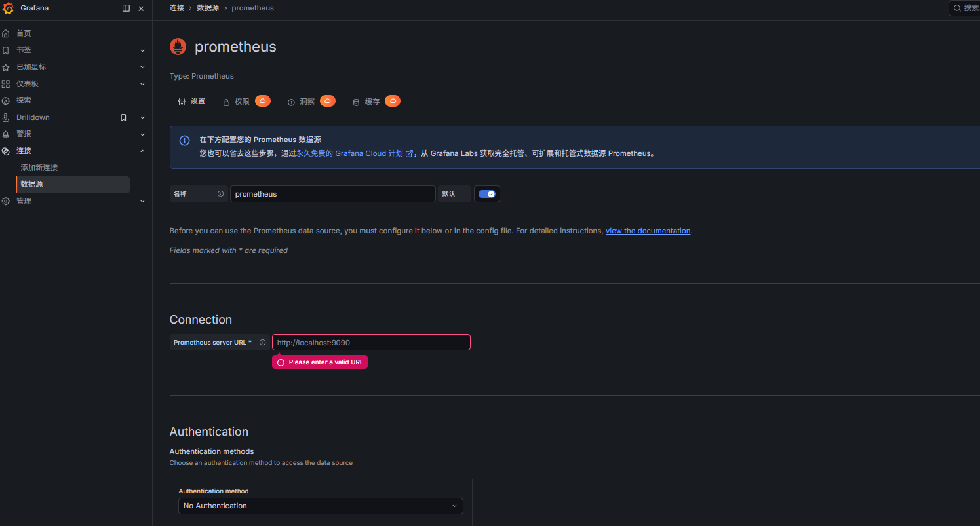Viewport: 980px width, 526px height.
Task: Click the bell icon beside 警报
Action: click(x=6, y=134)
